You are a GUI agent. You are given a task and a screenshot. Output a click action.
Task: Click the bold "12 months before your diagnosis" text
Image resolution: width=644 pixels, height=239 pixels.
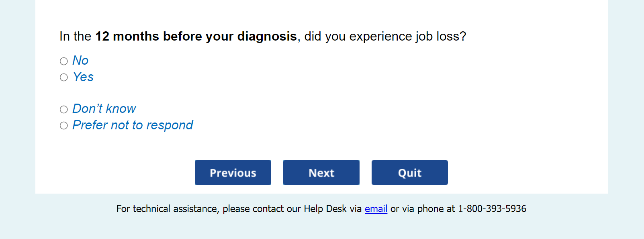(196, 37)
